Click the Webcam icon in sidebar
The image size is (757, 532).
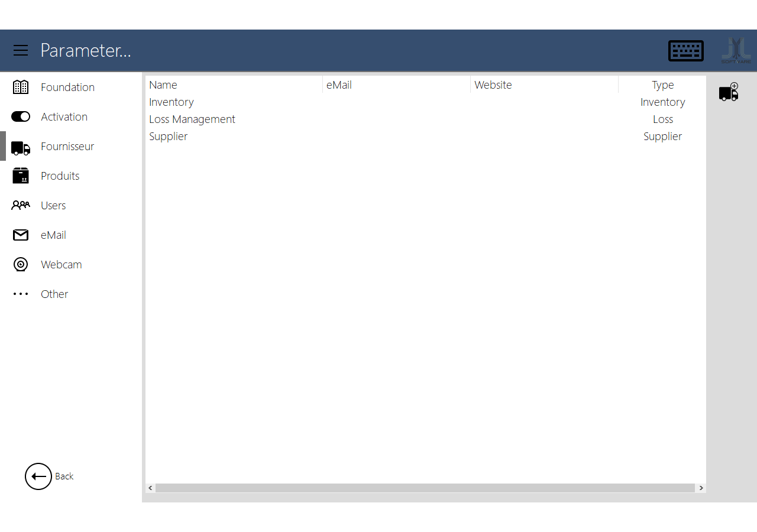coord(21,264)
